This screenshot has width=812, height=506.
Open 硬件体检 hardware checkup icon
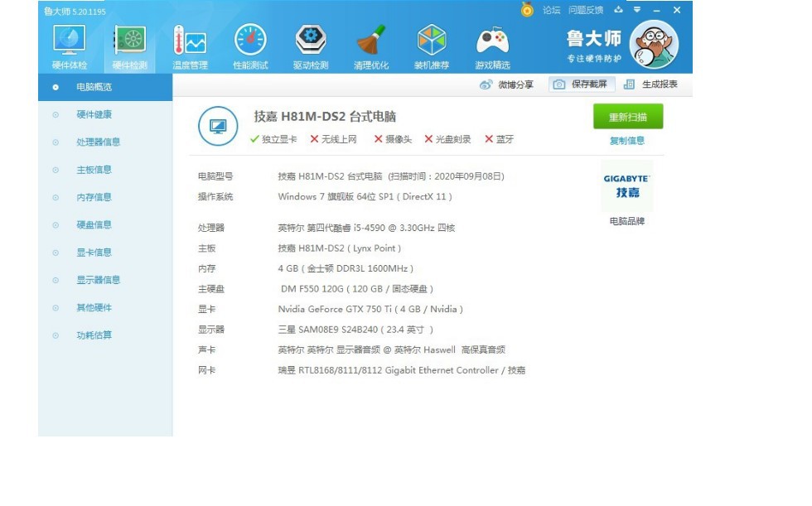pos(70,46)
